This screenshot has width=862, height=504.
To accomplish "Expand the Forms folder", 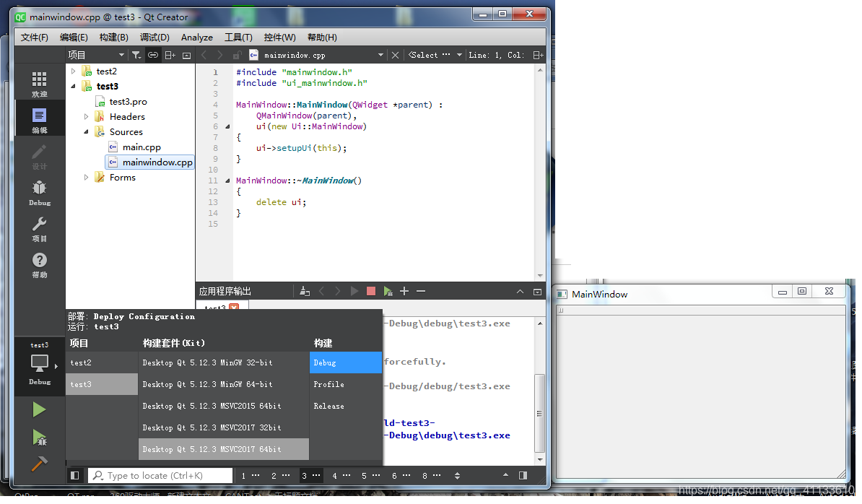I will (86, 178).
